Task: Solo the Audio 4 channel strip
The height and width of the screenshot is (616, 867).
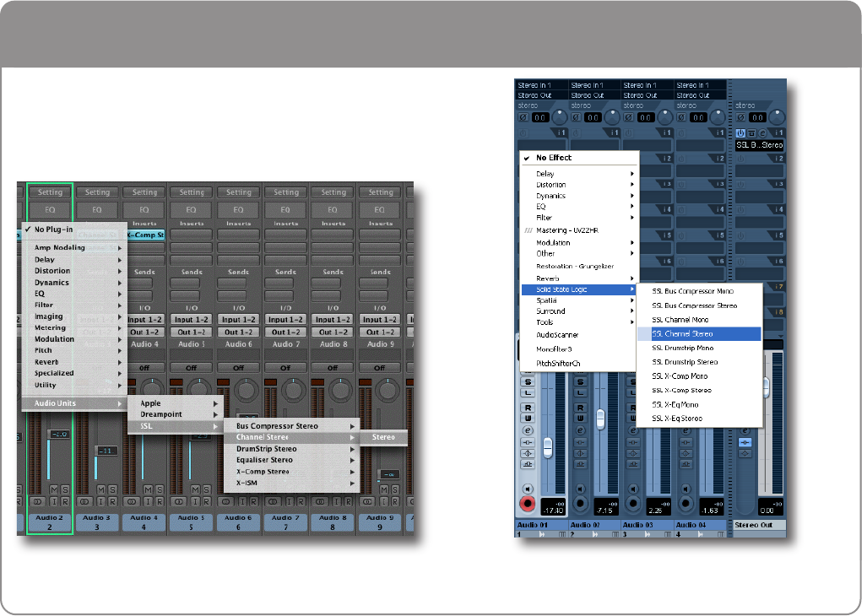Action: tap(160, 489)
